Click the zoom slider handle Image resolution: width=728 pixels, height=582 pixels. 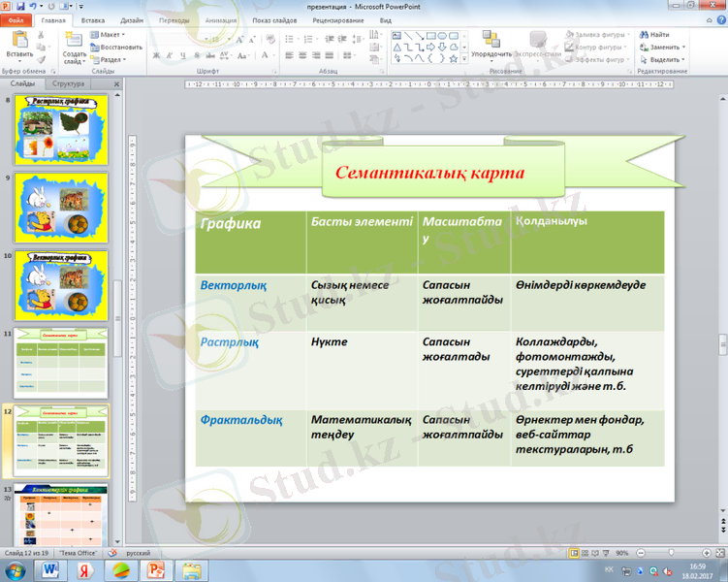click(x=672, y=552)
